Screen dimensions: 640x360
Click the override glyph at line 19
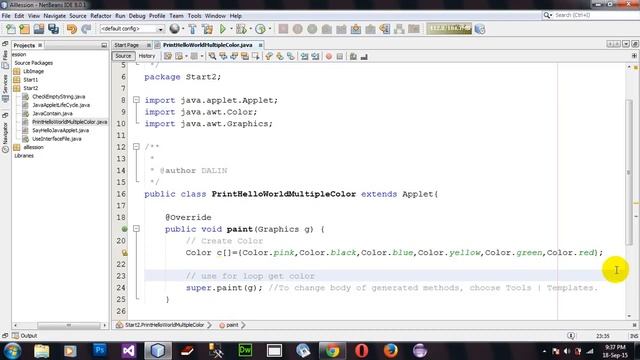[x=124, y=229]
